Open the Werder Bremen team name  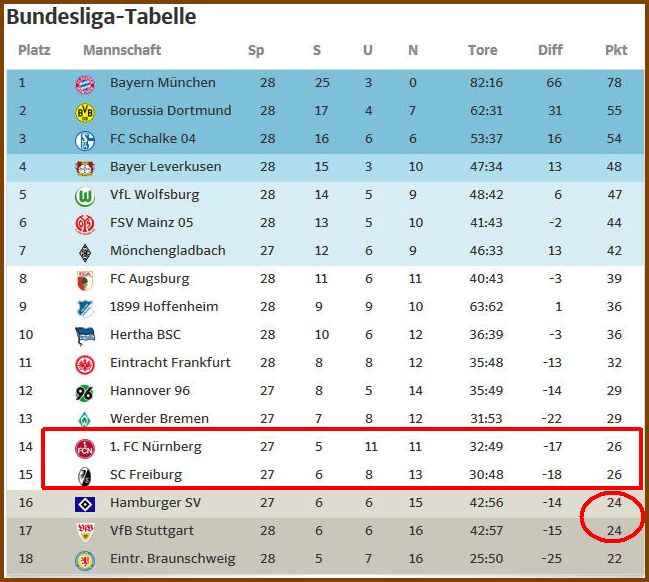tap(159, 418)
